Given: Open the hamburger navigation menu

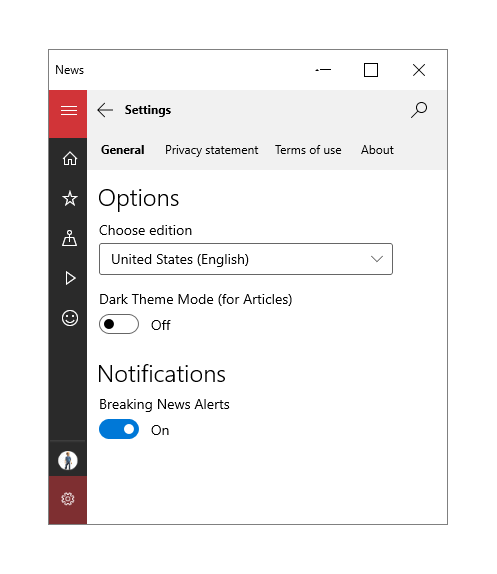Looking at the screenshot, I should [68, 111].
